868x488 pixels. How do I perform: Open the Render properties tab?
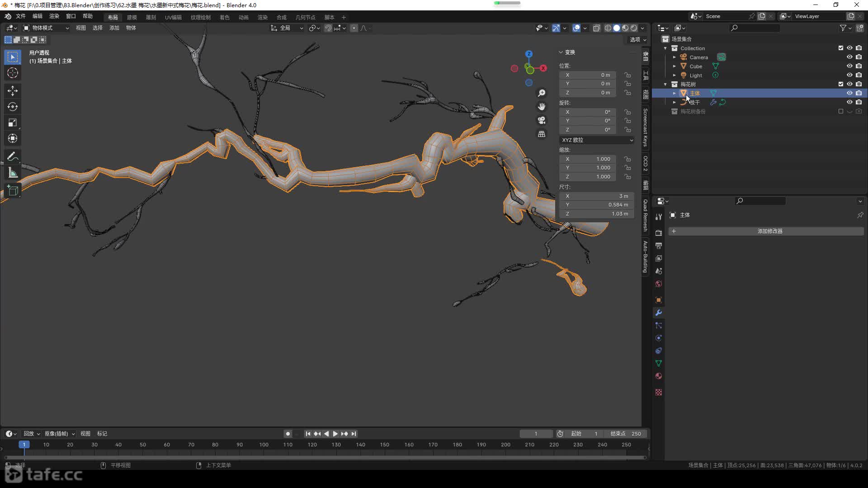coord(659,233)
